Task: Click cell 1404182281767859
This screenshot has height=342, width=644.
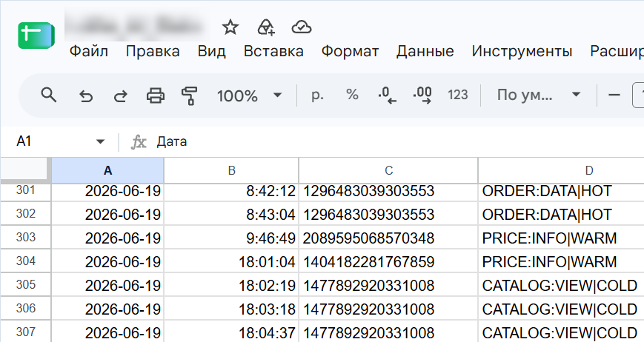Action: pos(388,261)
